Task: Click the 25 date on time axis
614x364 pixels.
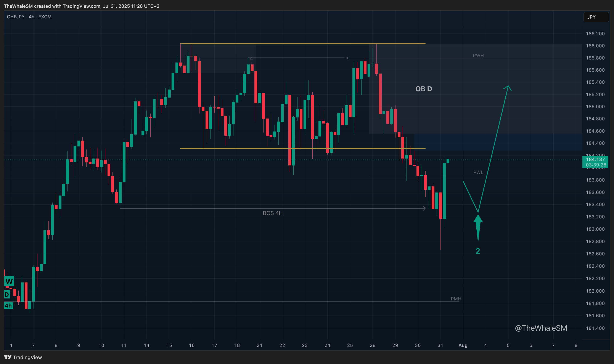Action: tap(350, 345)
